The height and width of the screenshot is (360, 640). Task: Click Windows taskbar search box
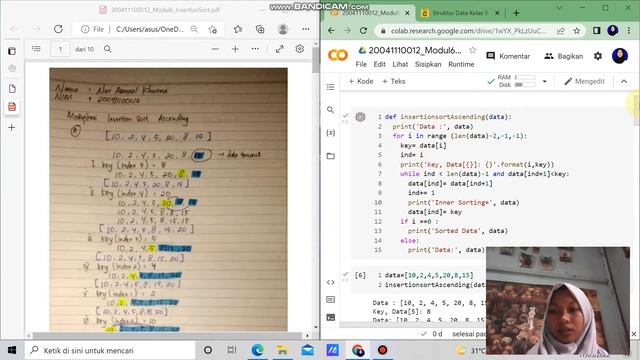pos(110,350)
